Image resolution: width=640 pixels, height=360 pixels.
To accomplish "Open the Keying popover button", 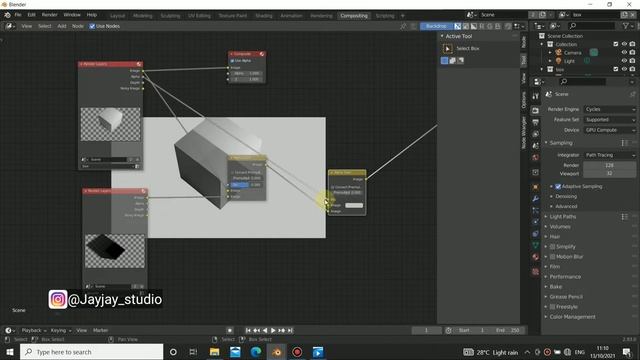I will tap(60, 330).
